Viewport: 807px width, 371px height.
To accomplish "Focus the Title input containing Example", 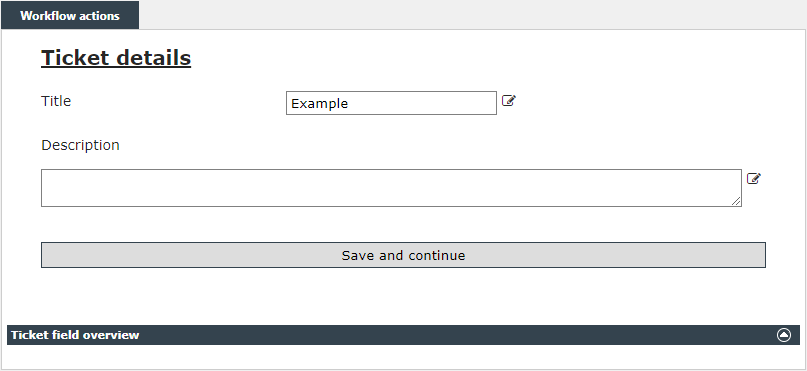I will click(x=391, y=103).
